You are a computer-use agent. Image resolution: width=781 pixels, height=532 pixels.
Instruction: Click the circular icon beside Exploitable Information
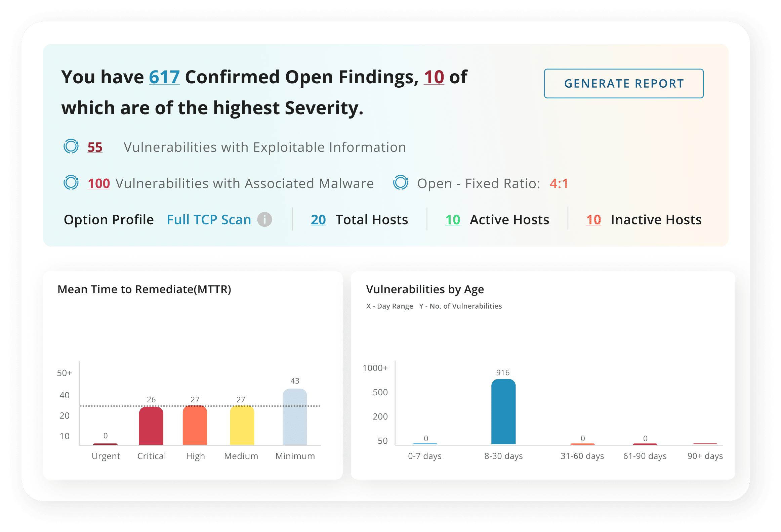click(x=71, y=146)
